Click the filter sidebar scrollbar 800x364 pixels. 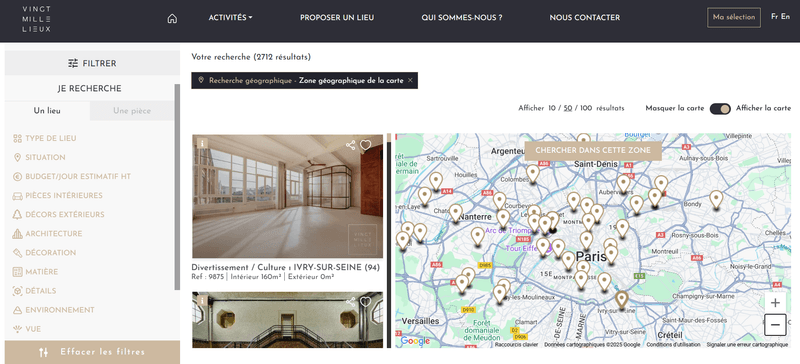click(177, 187)
